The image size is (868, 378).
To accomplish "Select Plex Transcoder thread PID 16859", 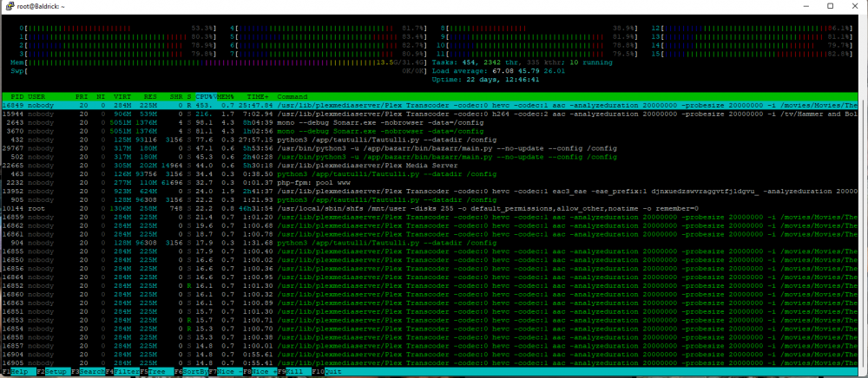I will coord(430,217).
